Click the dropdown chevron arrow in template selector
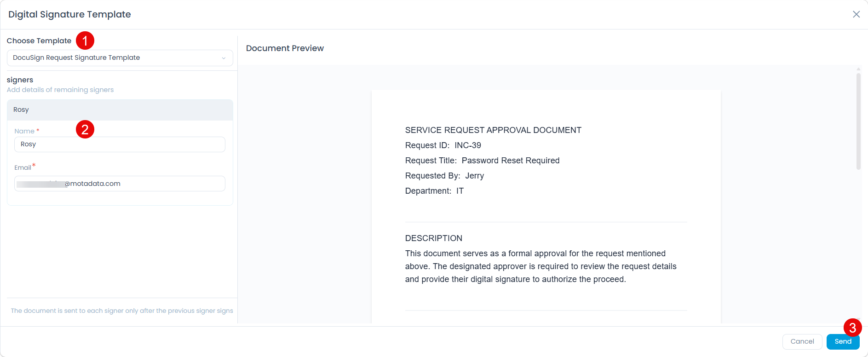This screenshot has height=357, width=868. [x=224, y=58]
